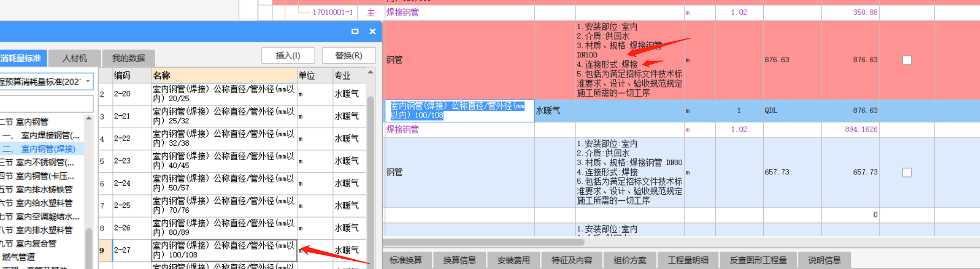Select tree item 二、室内钢管(焊接)

pyautogui.click(x=39, y=149)
